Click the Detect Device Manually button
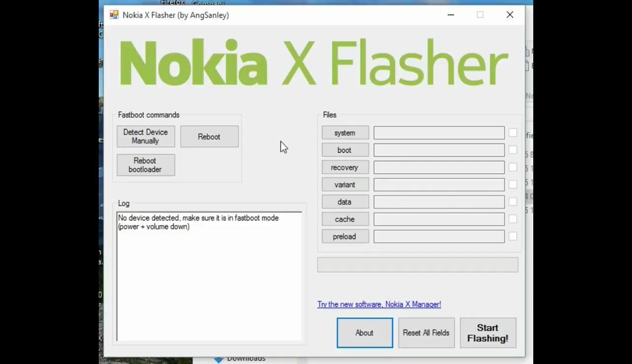The width and height of the screenshot is (632, 364). point(146,137)
